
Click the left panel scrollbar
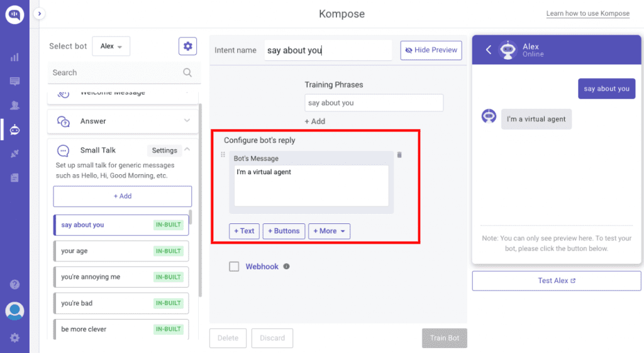coord(200,200)
